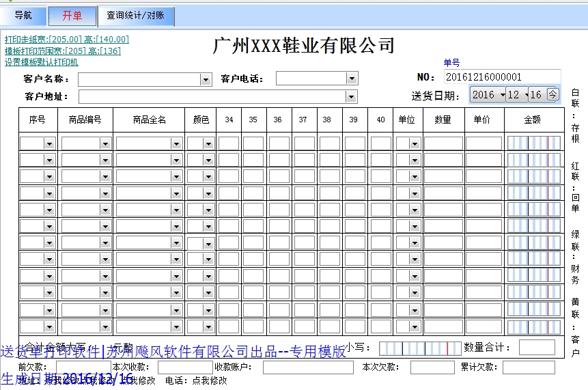Switch to the 导航 tab
588x390 pixels.
[x=23, y=16]
